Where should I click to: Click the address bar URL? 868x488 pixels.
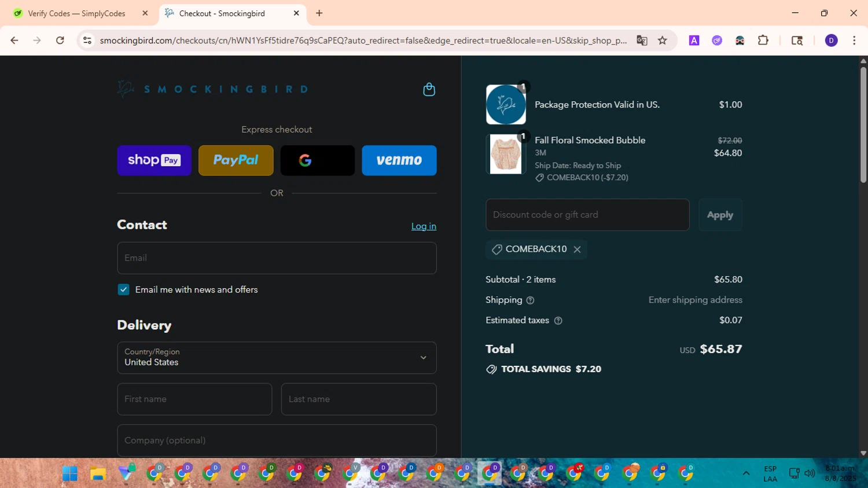[363, 41]
